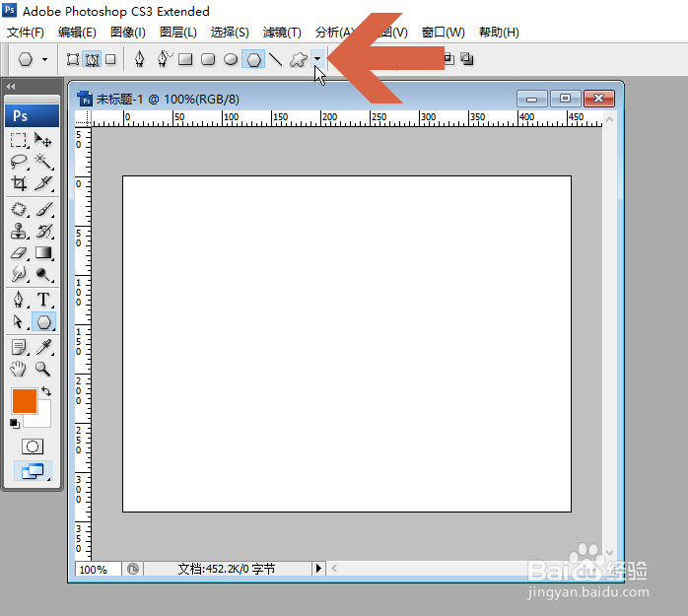
Task: Close the 未标题-1 document window
Action: click(x=599, y=99)
